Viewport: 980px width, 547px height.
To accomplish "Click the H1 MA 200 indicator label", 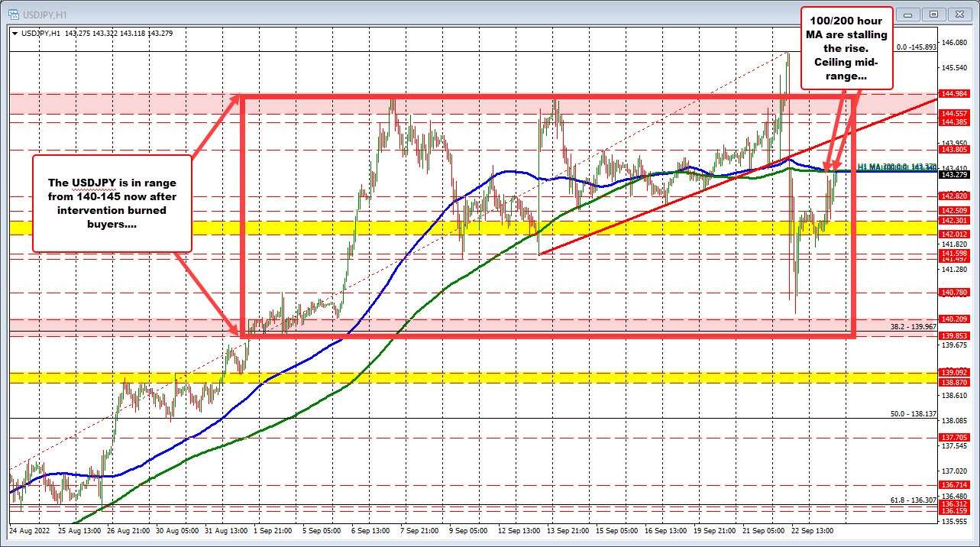I will pyautogui.click(x=898, y=166).
